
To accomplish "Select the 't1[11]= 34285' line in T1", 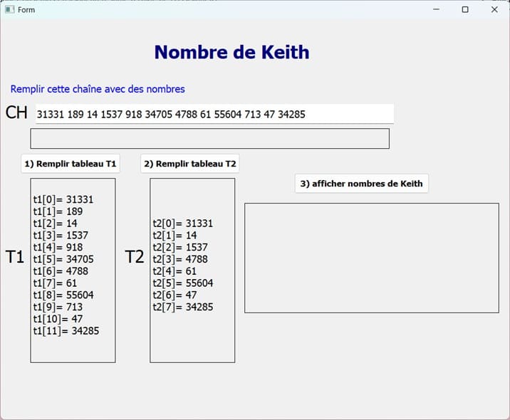I will [x=66, y=331].
